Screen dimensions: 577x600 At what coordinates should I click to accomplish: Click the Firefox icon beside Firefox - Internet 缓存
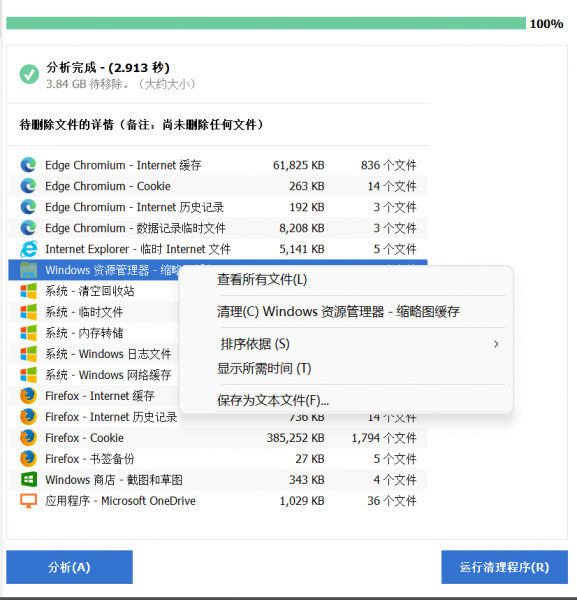click(28, 396)
